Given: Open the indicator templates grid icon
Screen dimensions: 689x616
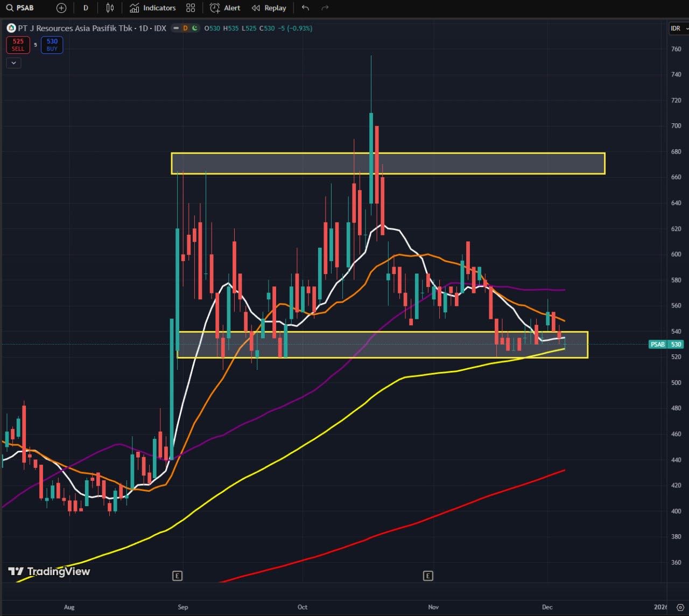Looking at the screenshot, I should pos(191,8).
